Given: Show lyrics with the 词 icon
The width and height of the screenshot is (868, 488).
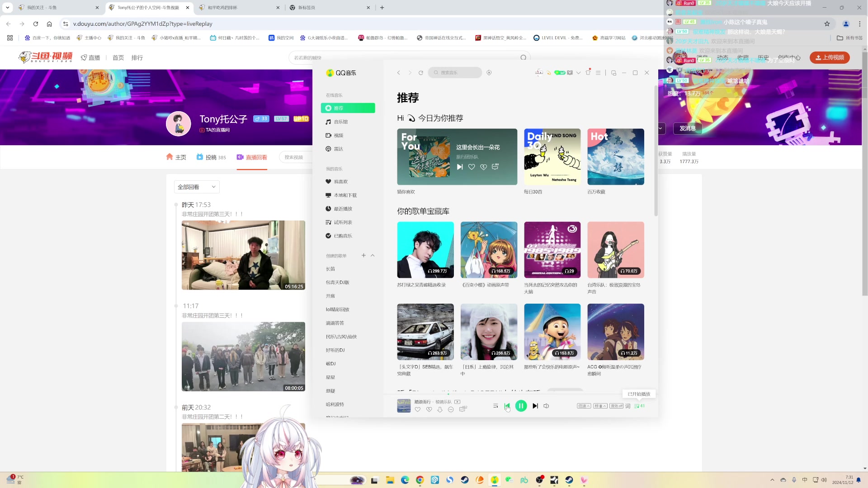Looking at the screenshot, I should (x=628, y=406).
